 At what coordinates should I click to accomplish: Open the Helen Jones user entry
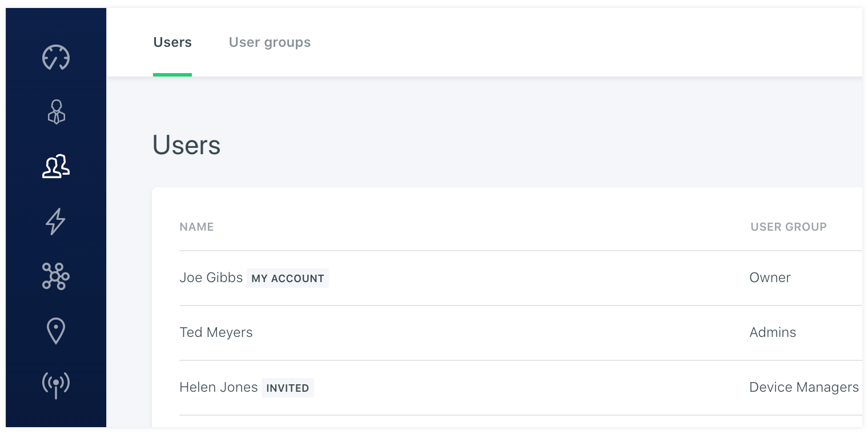coord(219,388)
